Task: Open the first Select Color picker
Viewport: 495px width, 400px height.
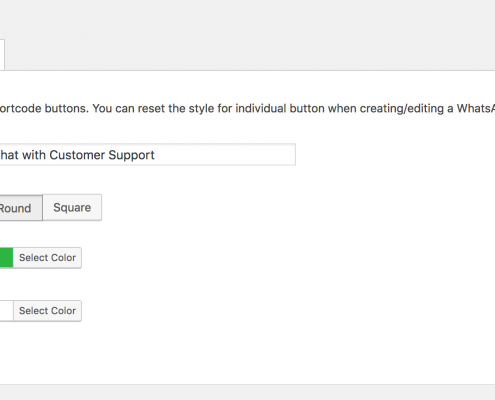Action: 47,258
